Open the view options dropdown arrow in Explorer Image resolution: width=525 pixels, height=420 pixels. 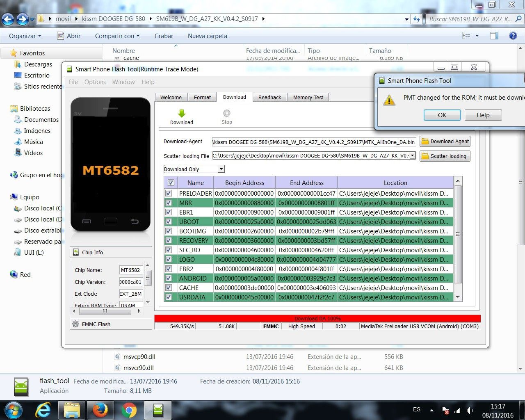pyautogui.click(x=477, y=36)
